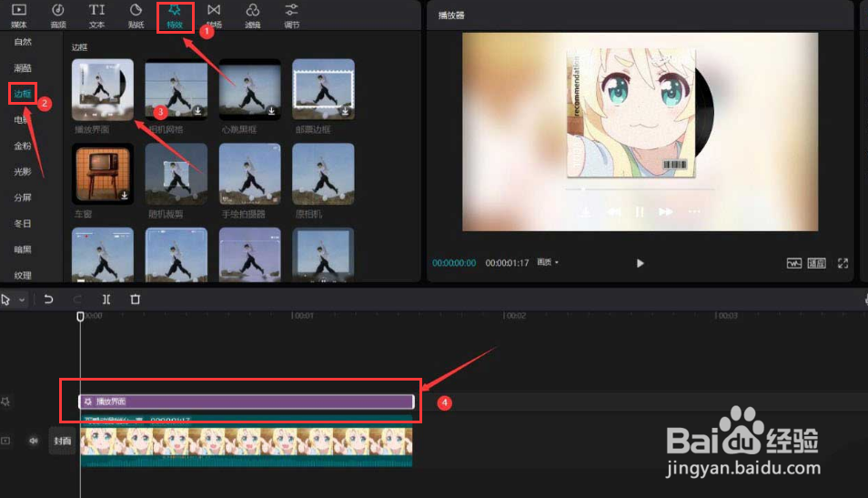
Task: Open the 文本 text tab
Action: [x=96, y=15]
